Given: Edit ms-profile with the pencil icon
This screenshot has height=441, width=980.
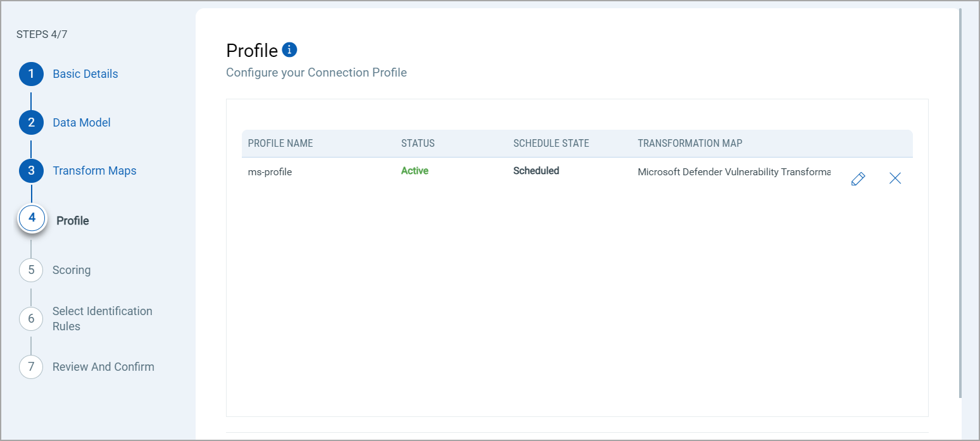Looking at the screenshot, I should (x=858, y=179).
